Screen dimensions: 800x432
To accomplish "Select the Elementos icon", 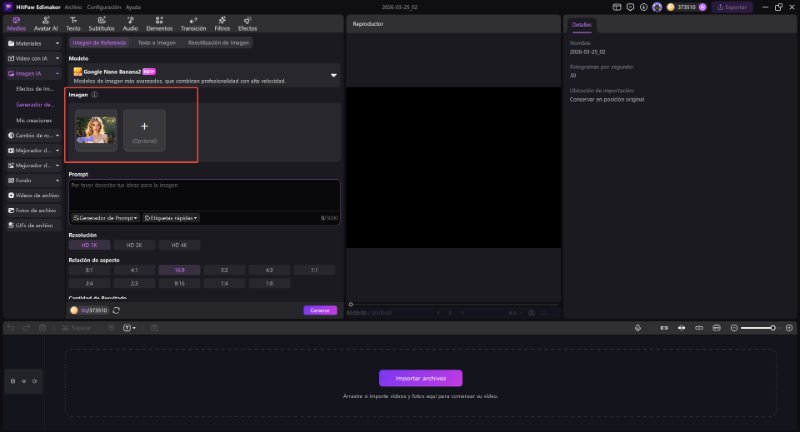I will click(158, 24).
